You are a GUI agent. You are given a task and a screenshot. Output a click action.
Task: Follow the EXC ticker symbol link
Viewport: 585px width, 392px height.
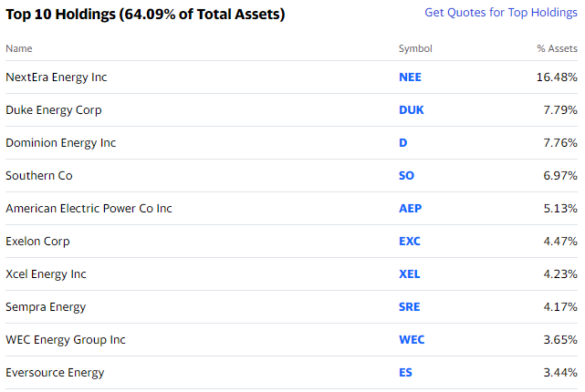(409, 241)
